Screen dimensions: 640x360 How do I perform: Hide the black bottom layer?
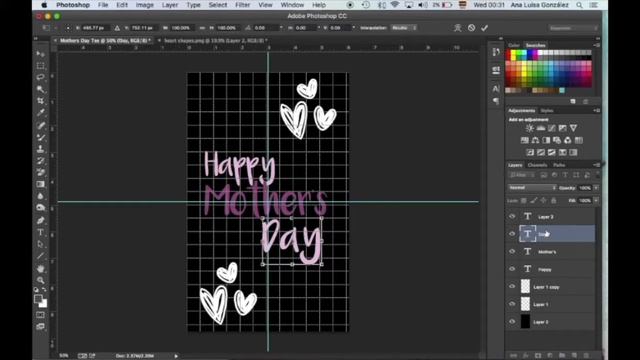pyautogui.click(x=512, y=322)
